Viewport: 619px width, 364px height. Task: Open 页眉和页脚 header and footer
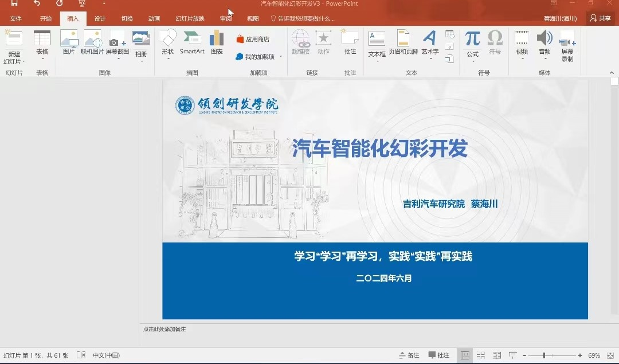click(x=403, y=42)
